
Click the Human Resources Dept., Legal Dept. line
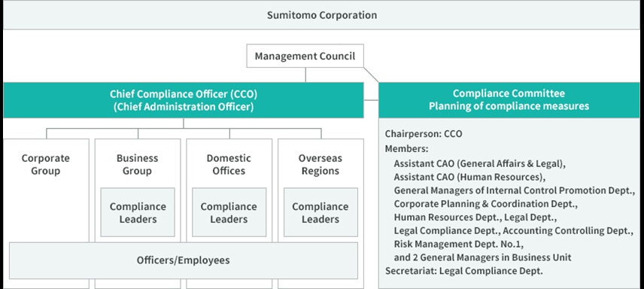click(475, 217)
